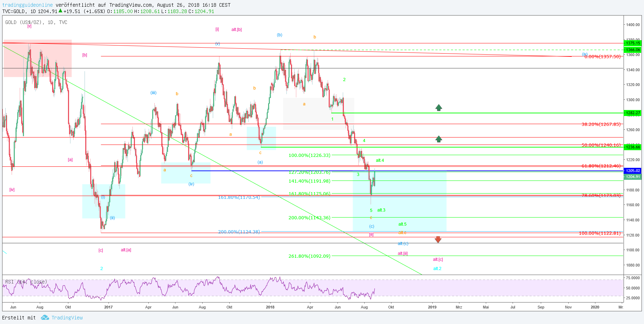The image size is (644, 324).
Task: Open the TradingView link in the footer
Action: click(67, 318)
